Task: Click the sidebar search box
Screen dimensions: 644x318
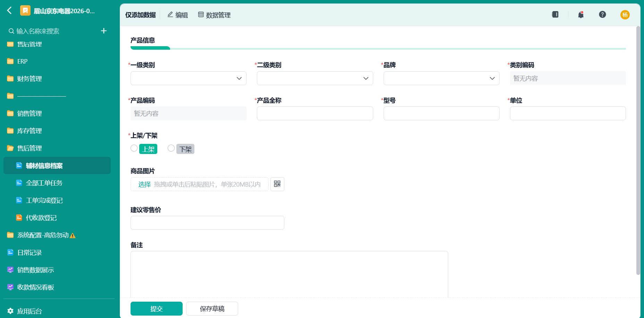Action: (x=52, y=31)
